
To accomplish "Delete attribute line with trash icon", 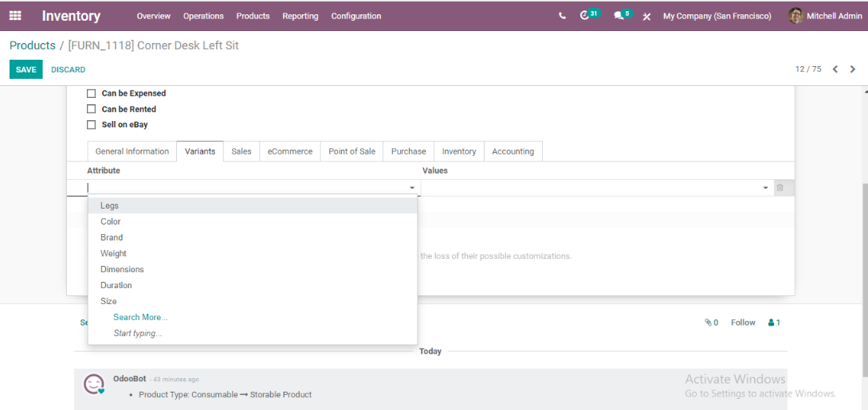I will pos(780,188).
